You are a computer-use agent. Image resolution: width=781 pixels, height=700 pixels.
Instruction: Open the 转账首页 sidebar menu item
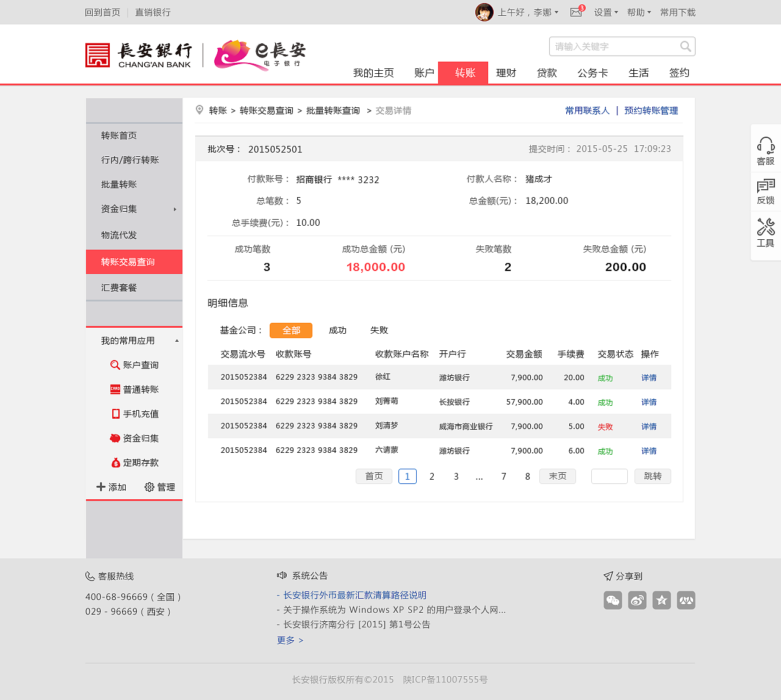(118, 135)
